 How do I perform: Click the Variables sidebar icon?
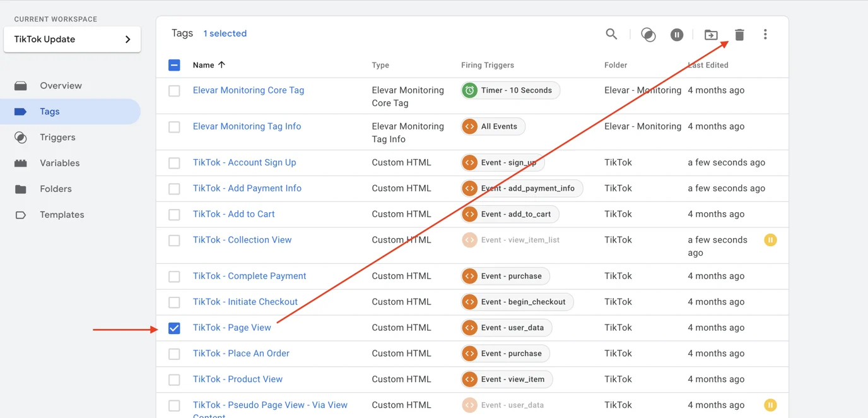point(21,163)
